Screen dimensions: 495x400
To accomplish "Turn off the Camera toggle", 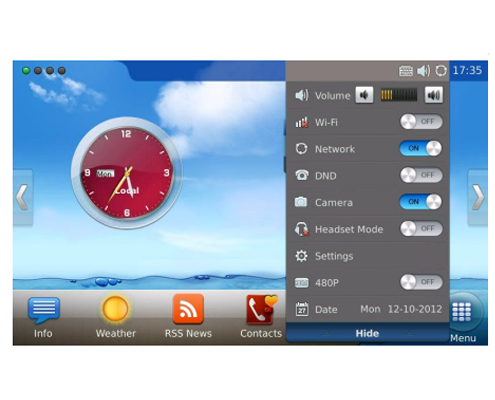I will coord(421,202).
